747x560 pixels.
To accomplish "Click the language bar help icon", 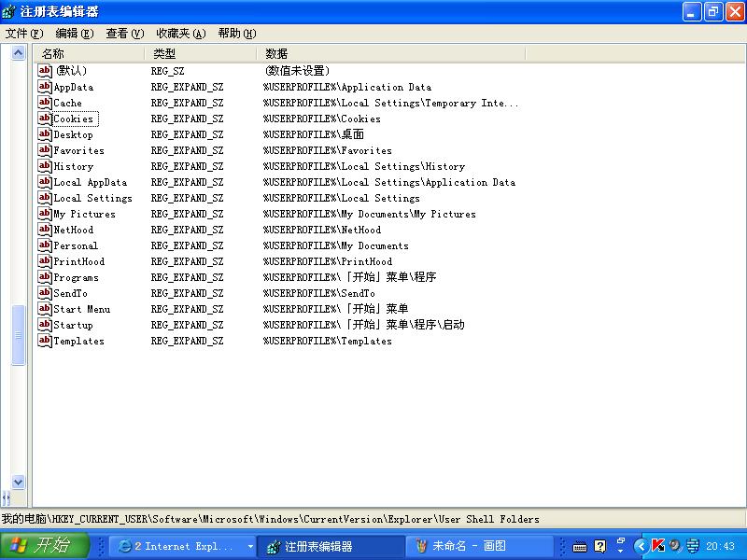I will point(600,546).
